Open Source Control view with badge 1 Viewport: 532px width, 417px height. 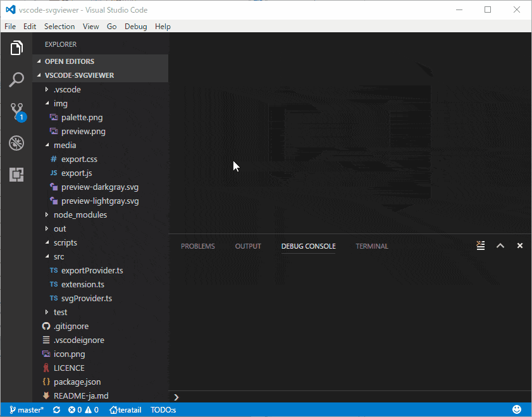pyautogui.click(x=18, y=112)
